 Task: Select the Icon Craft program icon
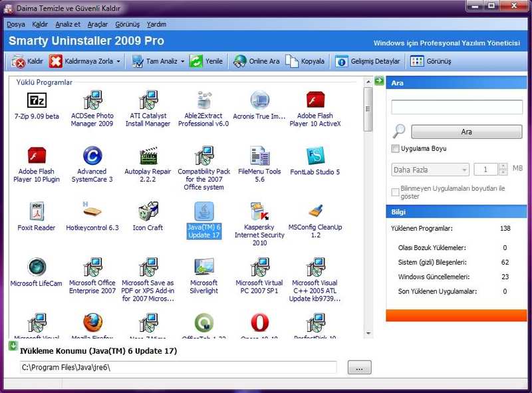[x=148, y=211]
